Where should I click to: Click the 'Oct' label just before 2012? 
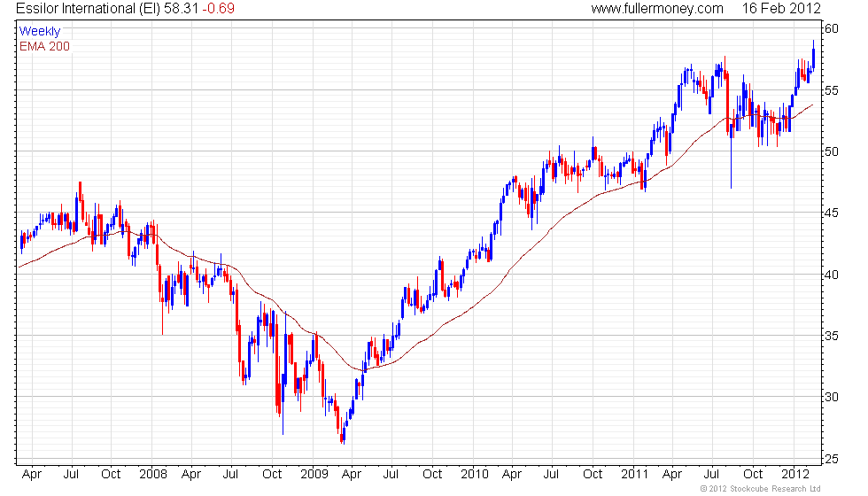click(x=753, y=475)
